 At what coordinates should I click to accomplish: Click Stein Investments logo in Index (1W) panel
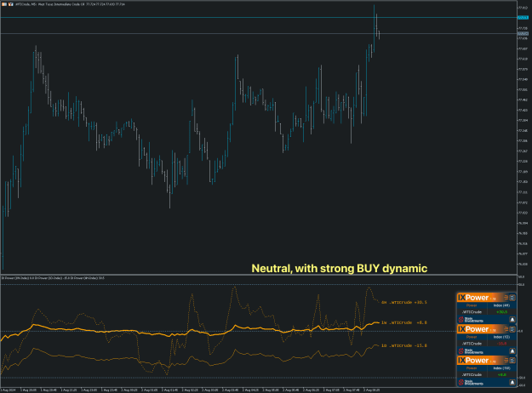pyautogui.click(x=471, y=382)
